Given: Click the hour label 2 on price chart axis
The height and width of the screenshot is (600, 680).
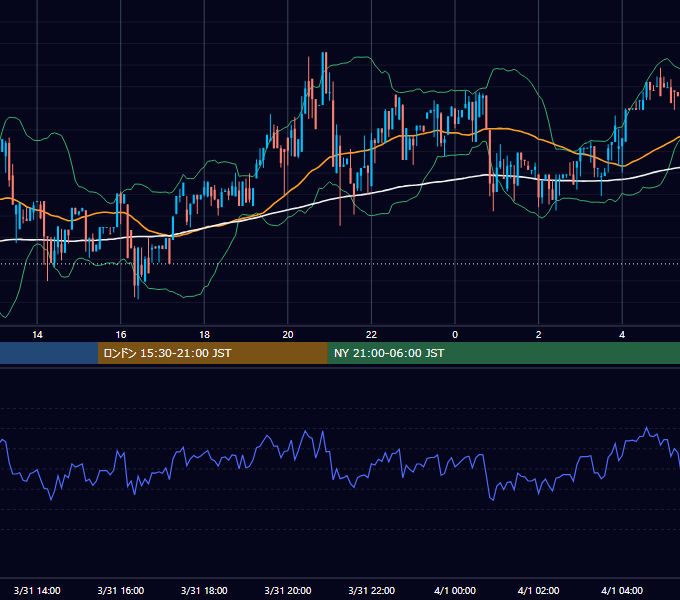Looking at the screenshot, I should pyautogui.click(x=539, y=335).
